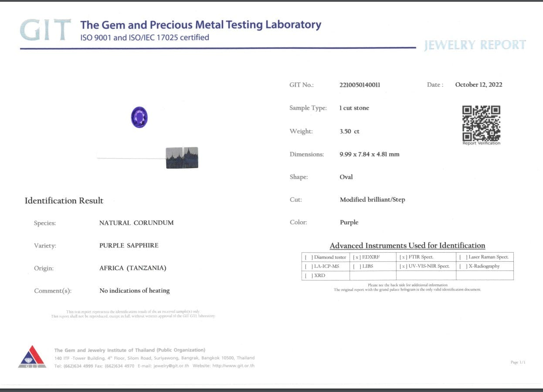Click the GIT logo in the header
This screenshot has width=543, height=392.
(x=45, y=30)
